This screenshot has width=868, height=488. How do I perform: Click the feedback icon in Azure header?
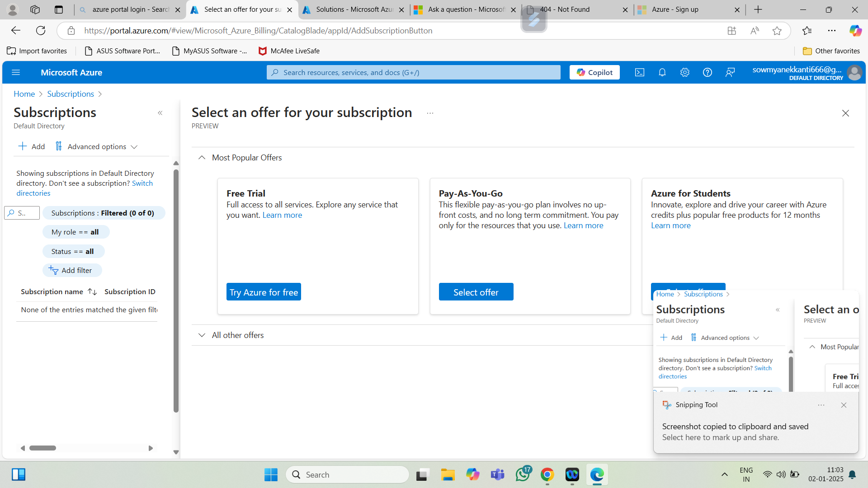(730, 72)
